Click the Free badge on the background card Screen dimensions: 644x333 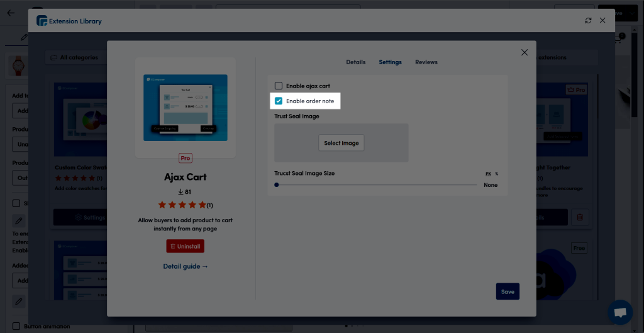click(579, 248)
